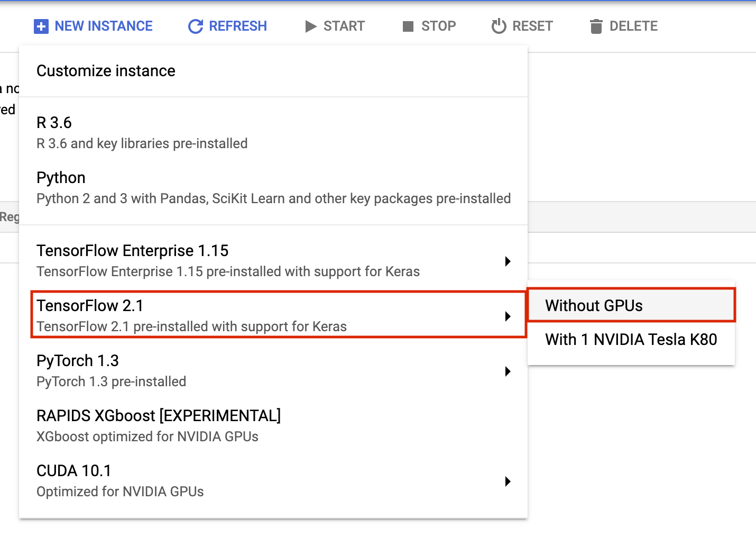This screenshot has width=756, height=546.
Task: Click 'XGboost optimized for NVIDIA GPUs' text
Action: [147, 436]
